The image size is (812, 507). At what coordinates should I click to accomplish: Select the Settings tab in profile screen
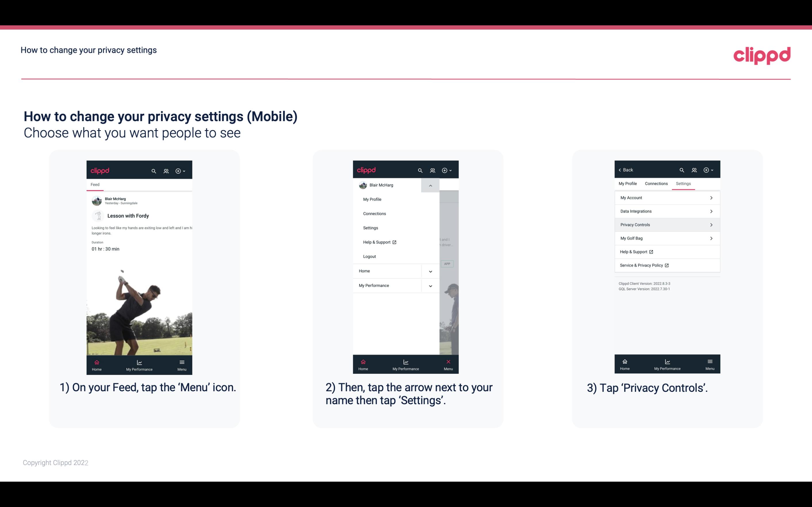point(683,183)
